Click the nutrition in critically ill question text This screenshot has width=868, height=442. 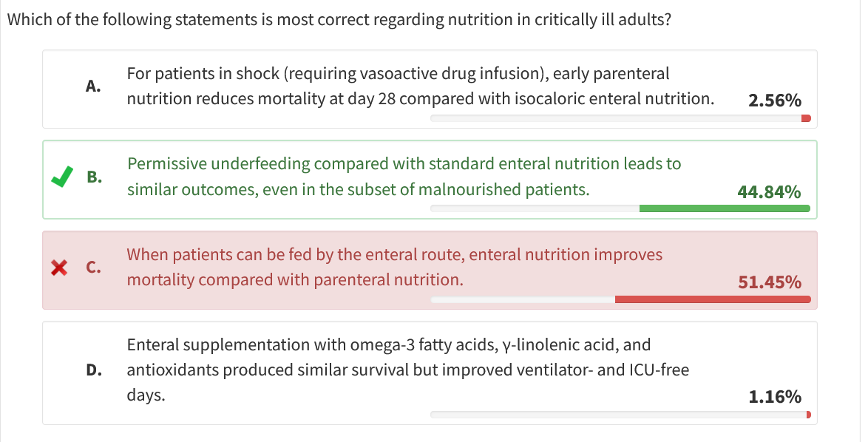coord(339,19)
